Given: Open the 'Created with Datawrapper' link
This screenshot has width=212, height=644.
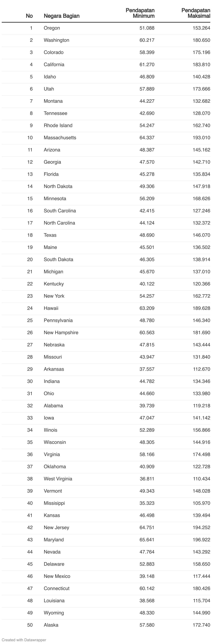Looking at the screenshot, I should pos(24,640).
